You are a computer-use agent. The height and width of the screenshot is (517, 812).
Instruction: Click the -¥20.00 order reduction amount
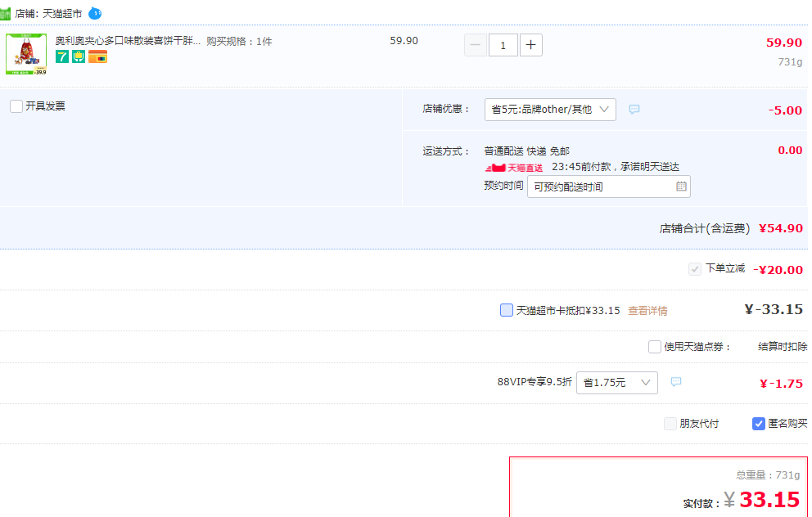778,270
